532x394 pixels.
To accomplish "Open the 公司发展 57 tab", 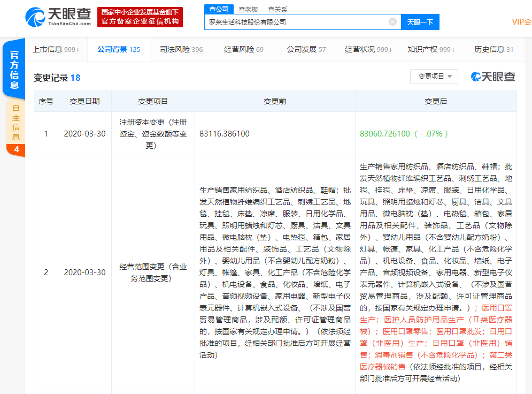I will [306, 50].
